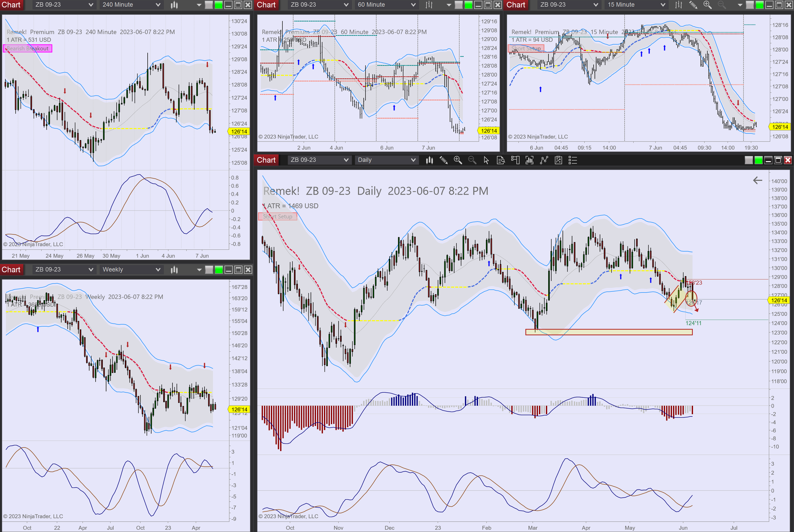Image resolution: width=794 pixels, height=532 pixels.
Task: Open Properties list icon in Daily toolbar
Action: point(573,160)
